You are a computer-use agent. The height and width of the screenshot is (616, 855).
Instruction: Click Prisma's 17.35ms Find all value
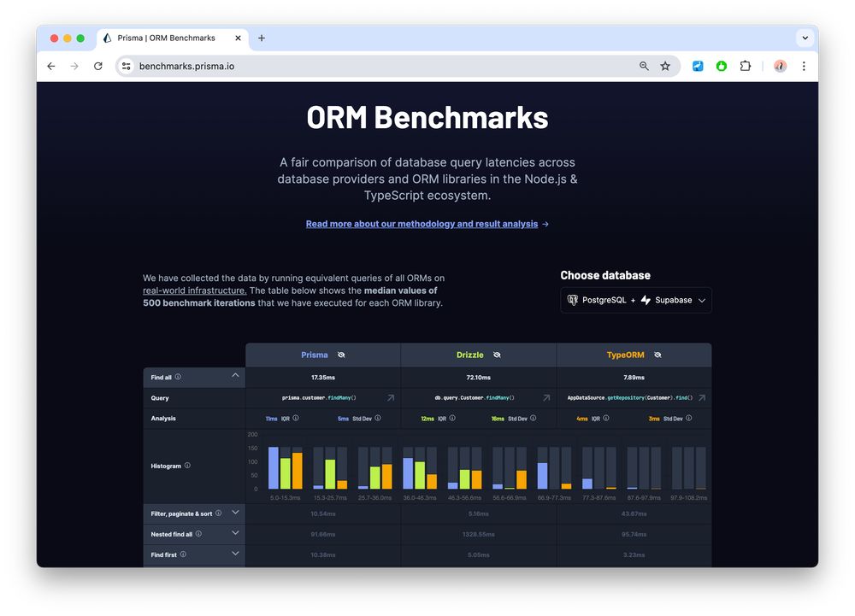click(323, 378)
